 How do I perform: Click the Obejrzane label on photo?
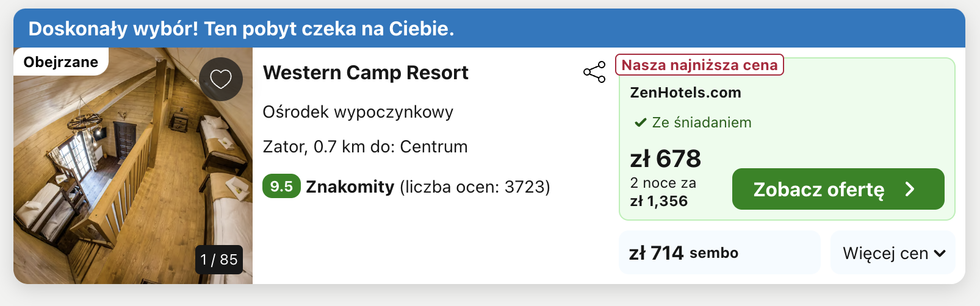click(61, 62)
